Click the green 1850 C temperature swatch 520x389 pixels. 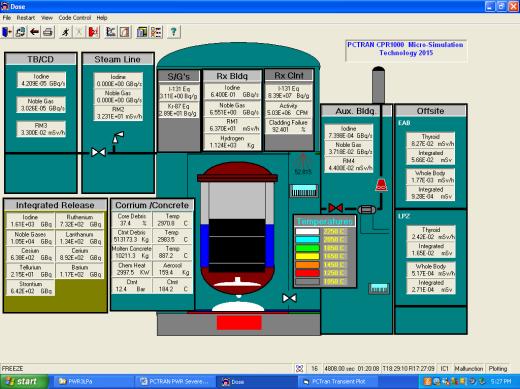[x=308, y=248]
